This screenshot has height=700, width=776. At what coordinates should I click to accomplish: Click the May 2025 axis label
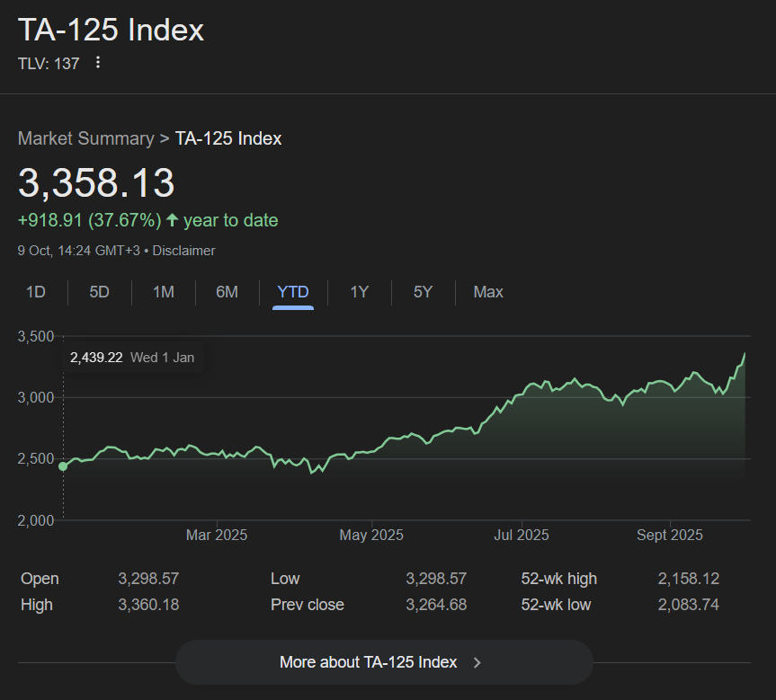(371, 535)
